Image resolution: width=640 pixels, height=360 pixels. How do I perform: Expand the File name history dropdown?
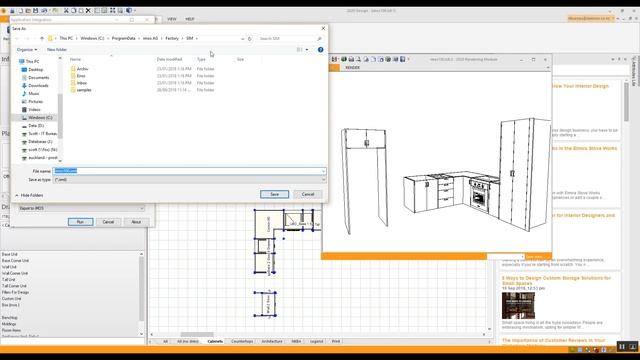(x=323, y=171)
